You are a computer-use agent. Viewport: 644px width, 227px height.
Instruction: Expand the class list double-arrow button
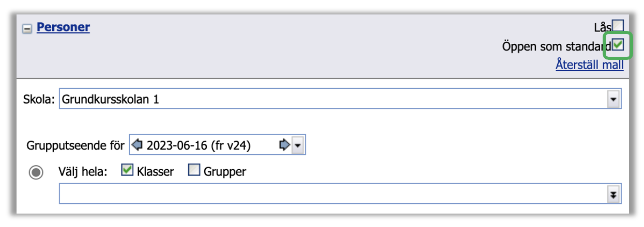click(x=614, y=194)
